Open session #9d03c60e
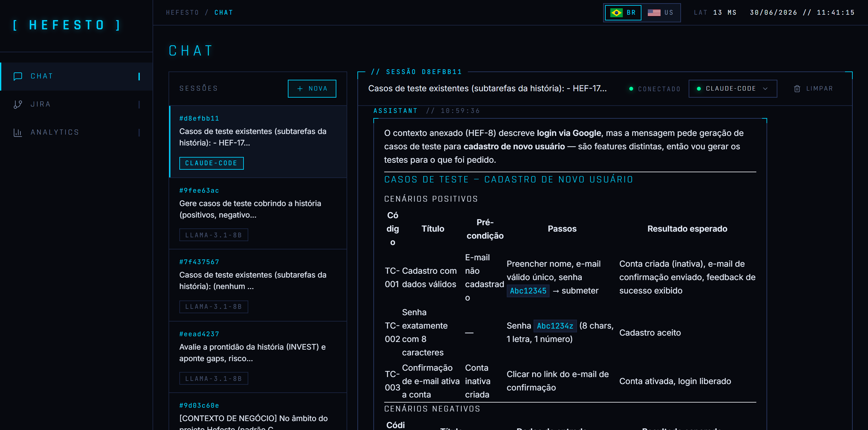 tap(258, 412)
